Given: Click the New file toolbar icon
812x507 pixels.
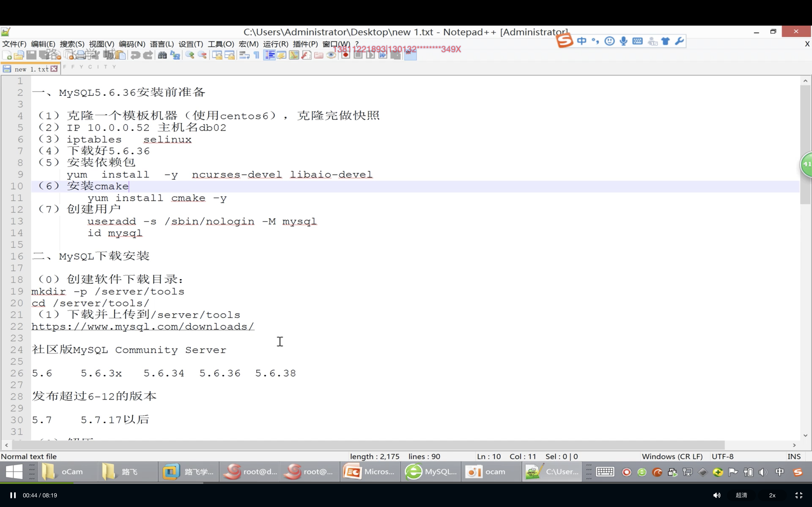Looking at the screenshot, I should coord(7,55).
